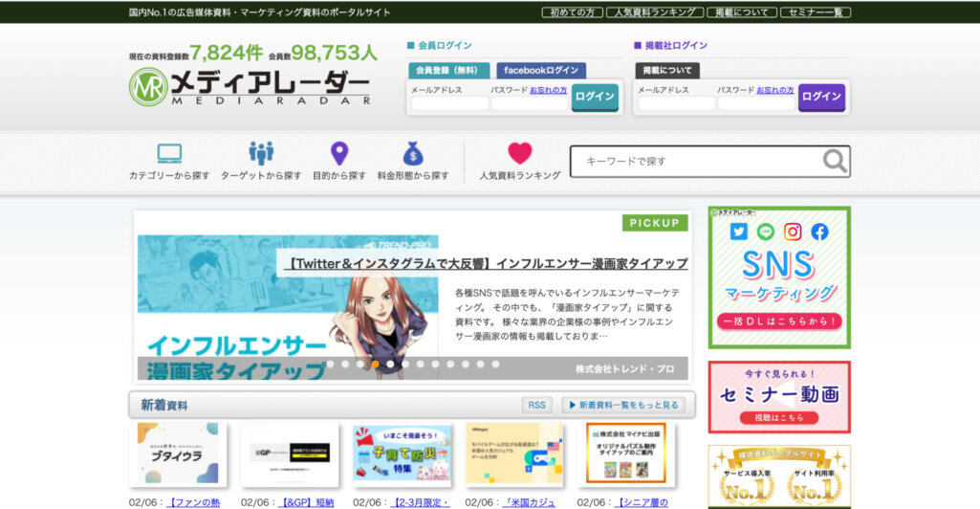Open 目的から探す location pin icon
Viewport: 980px width, 509px height.
click(339, 153)
